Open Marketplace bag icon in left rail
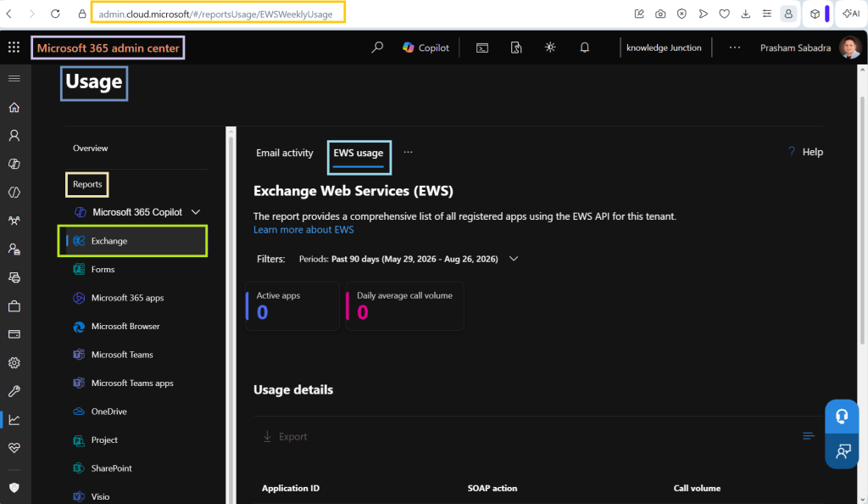Image resolution: width=868 pixels, height=504 pixels. (14, 306)
